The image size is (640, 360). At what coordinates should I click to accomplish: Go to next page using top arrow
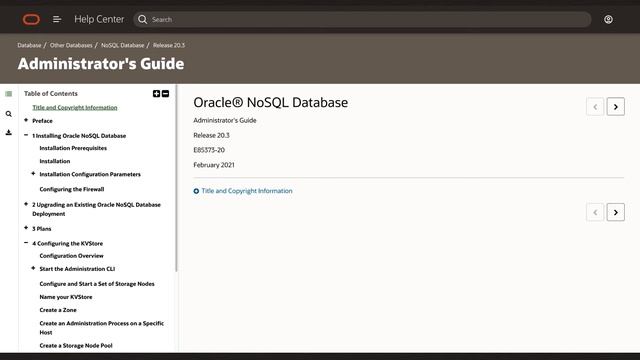[x=616, y=107]
